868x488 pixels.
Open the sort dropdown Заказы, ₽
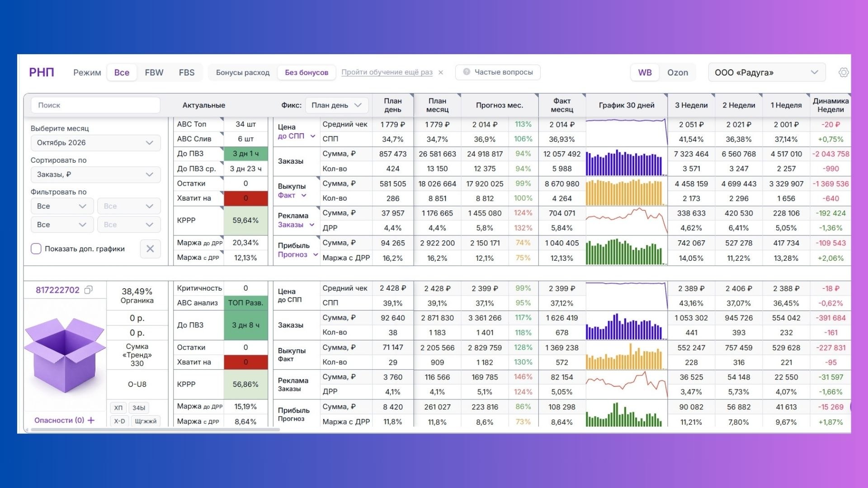(x=95, y=174)
